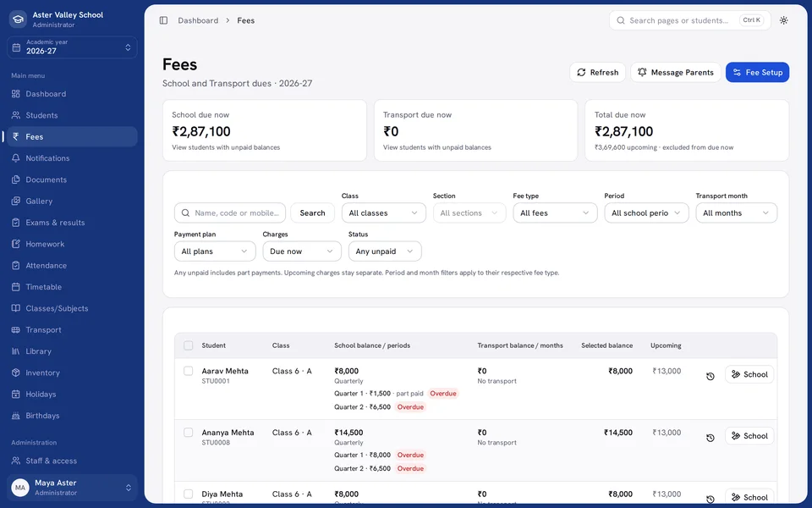The image size is (812, 508).
Task: View payment history icon for Ananya Mehta
Action: (x=710, y=438)
